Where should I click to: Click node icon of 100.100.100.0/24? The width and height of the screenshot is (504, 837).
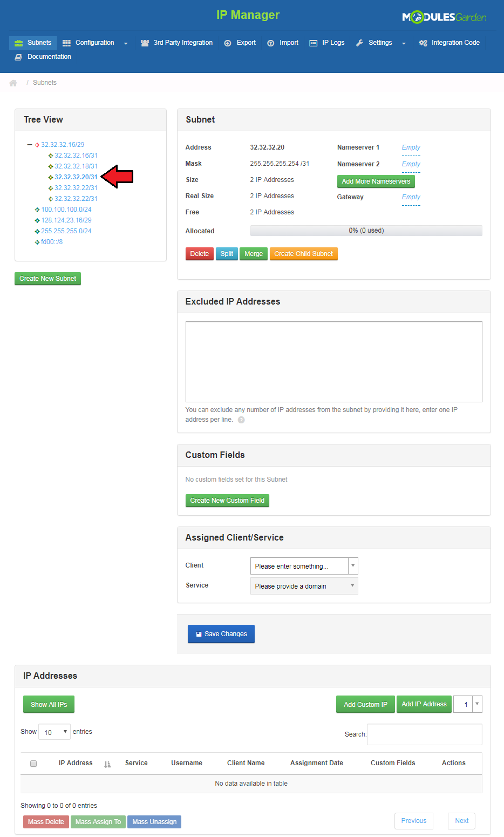click(x=37, y=210)
